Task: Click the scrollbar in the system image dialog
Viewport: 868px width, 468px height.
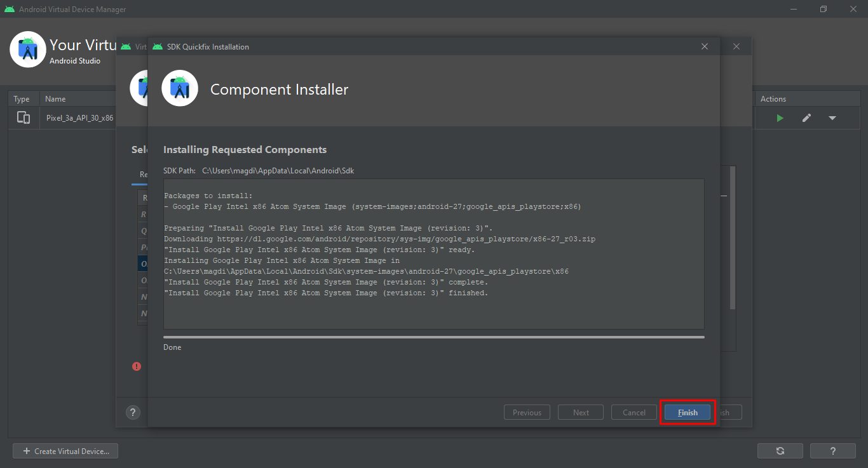Action: [733, 238]
